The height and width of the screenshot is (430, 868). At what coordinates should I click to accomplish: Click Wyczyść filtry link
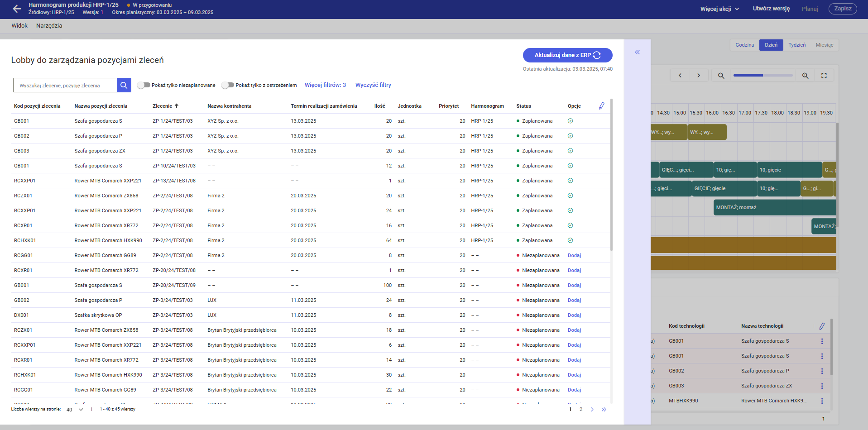pyautogui.click(x=373, y=85)
